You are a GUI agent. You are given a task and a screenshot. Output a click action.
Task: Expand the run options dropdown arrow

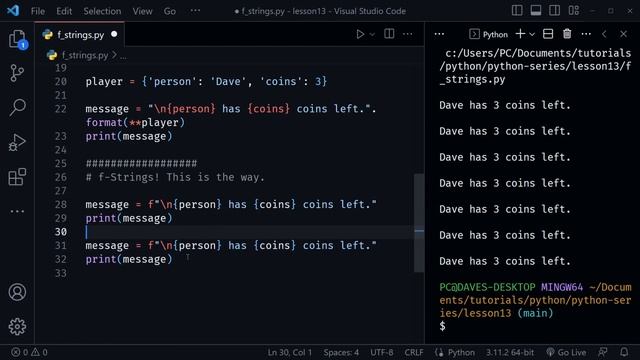(x=372, y=35)
